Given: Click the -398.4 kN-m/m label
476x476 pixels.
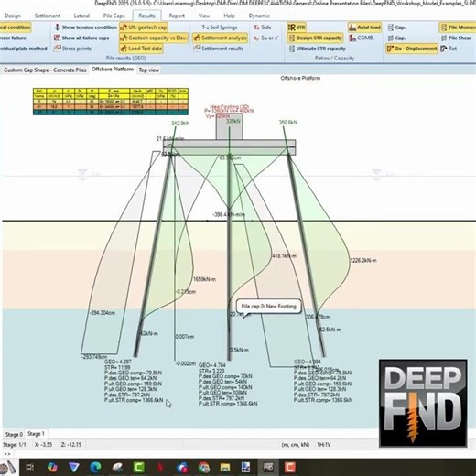Looking at the screenshot, I should (229, 215).
